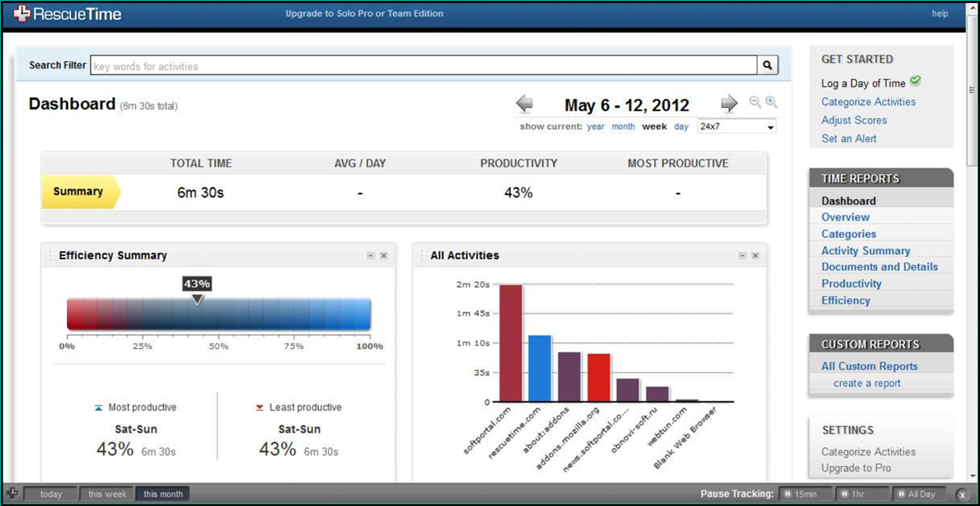Close the bottom tracking bar
This screenshot has width=980, height=506.
962,495
